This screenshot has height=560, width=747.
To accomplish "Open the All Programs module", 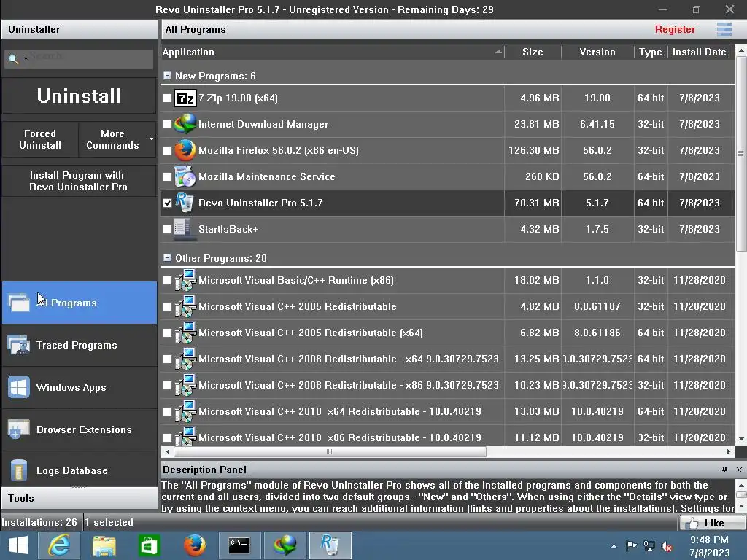I will (x=80, y=303).
